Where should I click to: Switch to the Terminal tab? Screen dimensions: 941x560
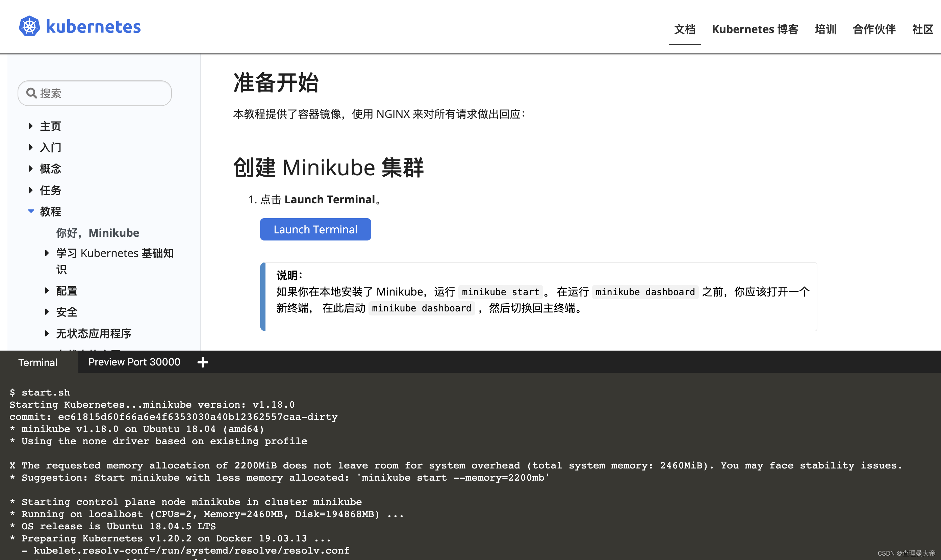tap(38, 362)
